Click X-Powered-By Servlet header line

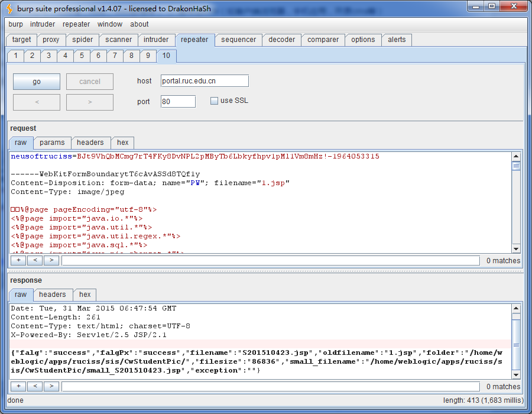(89, 335)
